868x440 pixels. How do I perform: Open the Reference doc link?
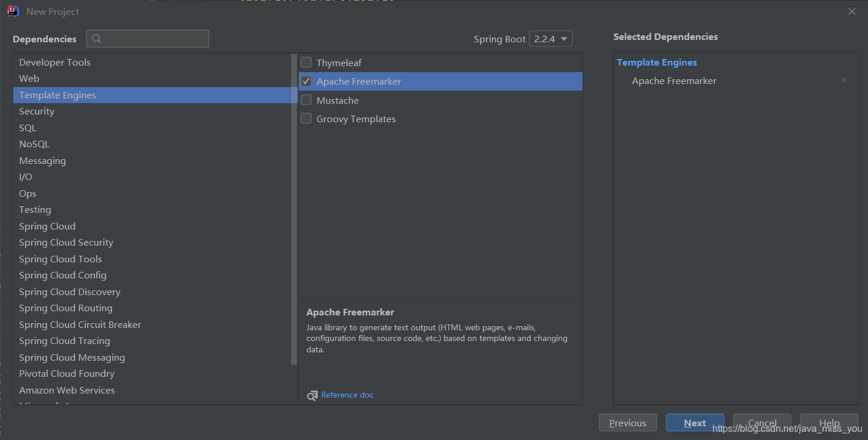coord(347,395)
